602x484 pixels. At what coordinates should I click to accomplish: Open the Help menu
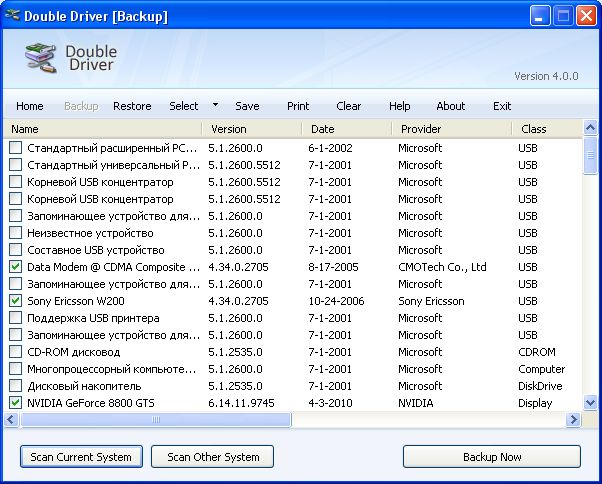tap(400, 106)
